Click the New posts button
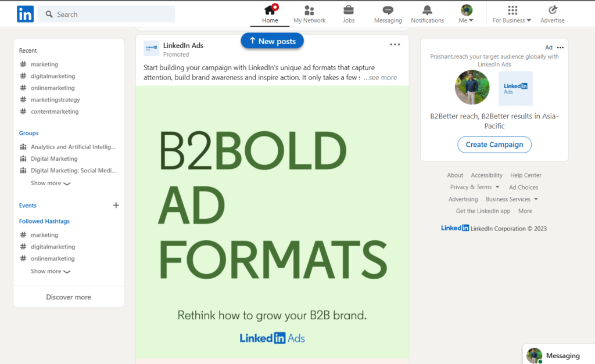 click(x=272, y=41)
